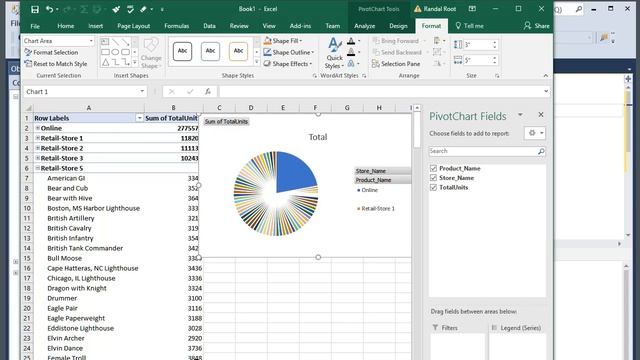Viewport: 640px width, 360px height.
Task: Pick the arrow line shape
Action: (125, 42)
